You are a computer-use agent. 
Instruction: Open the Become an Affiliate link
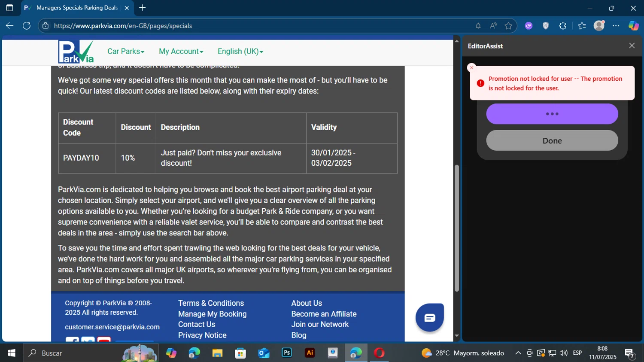click(x=324, y=314)
